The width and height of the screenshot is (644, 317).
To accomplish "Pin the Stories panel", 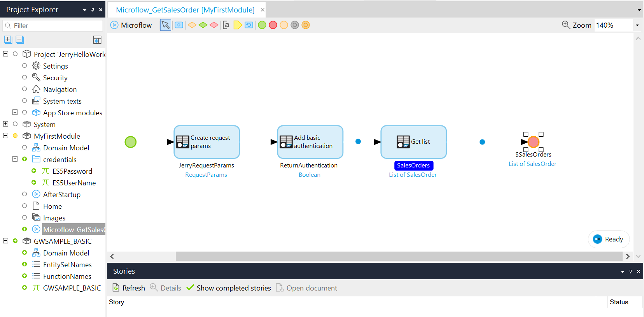I will click(630, 271).
